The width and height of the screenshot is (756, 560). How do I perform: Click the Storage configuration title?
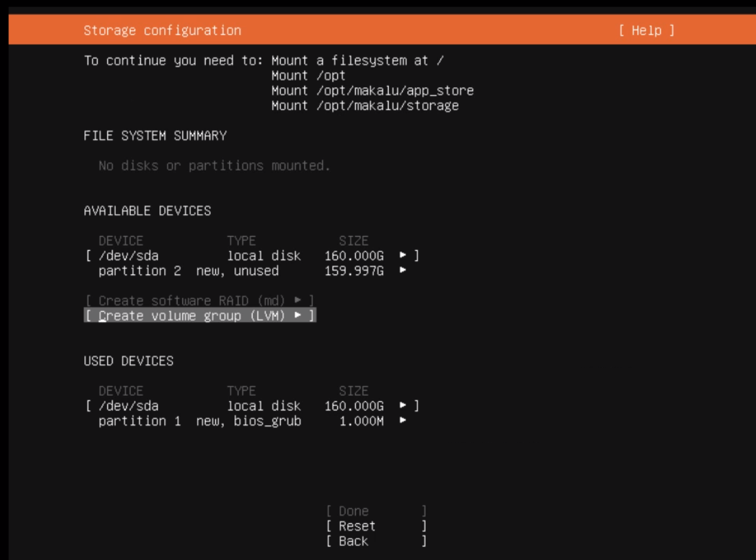[162, 31]
